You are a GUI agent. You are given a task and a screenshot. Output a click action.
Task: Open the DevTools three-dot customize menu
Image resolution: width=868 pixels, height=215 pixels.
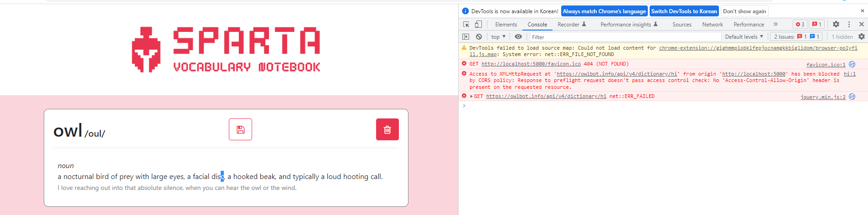849,24
